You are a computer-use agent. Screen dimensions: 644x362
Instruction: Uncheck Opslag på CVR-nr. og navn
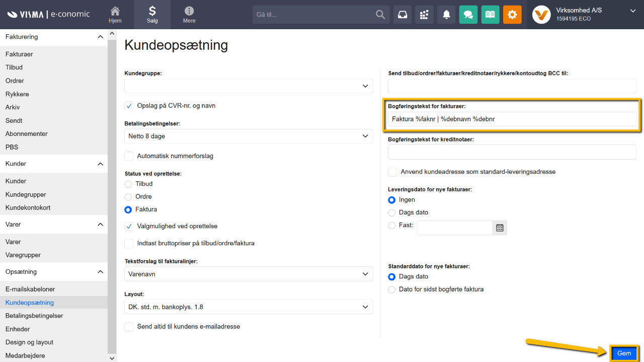(129, 106)
